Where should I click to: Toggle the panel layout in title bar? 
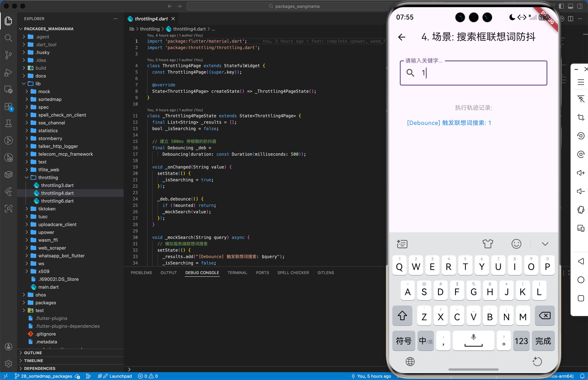570,6
